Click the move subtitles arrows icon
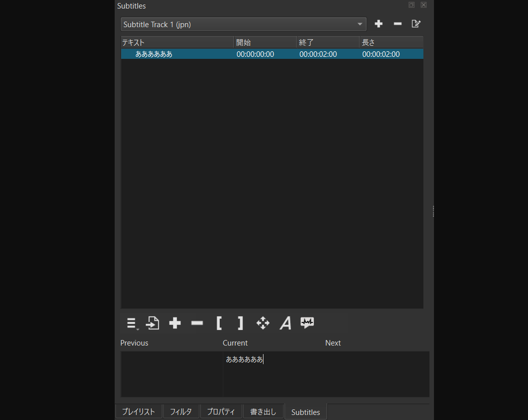This screenshot has width=528, height=420. pos(263,323)
